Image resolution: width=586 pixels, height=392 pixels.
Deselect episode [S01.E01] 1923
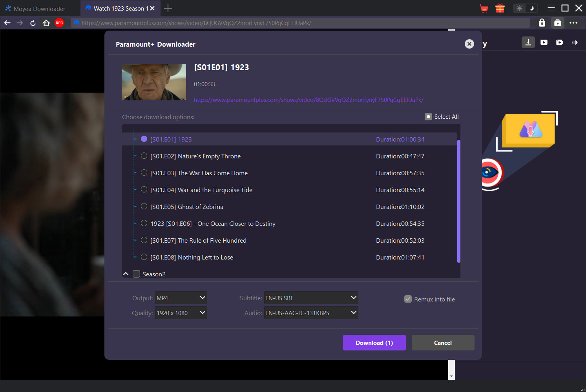click(x=144, y=139)
